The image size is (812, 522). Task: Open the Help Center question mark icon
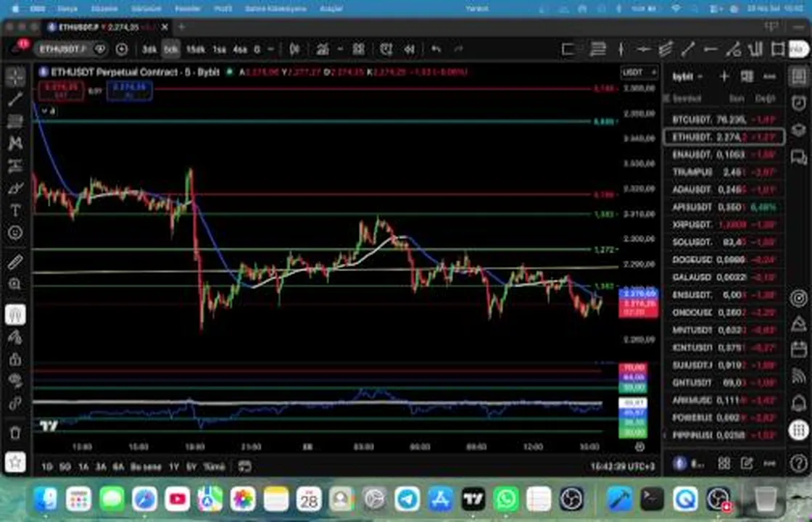pyautogui.click(x=798, y=463)
